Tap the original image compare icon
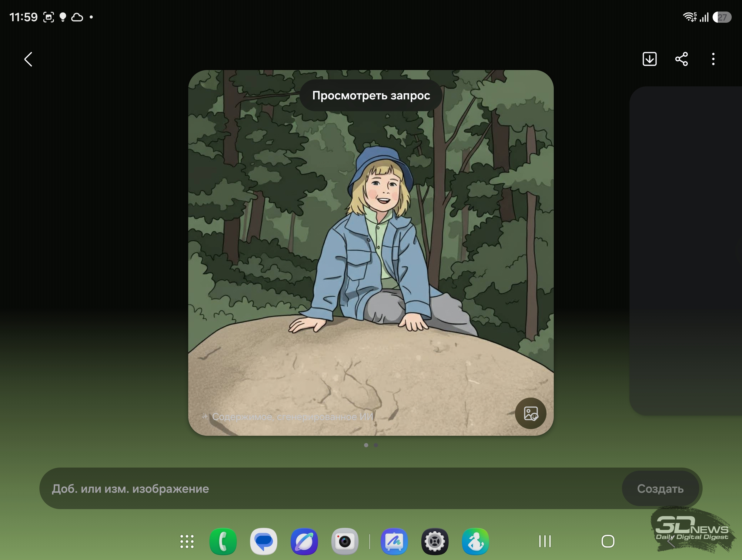The width and height of the screenshot is (742, 560). click(531, 413)
